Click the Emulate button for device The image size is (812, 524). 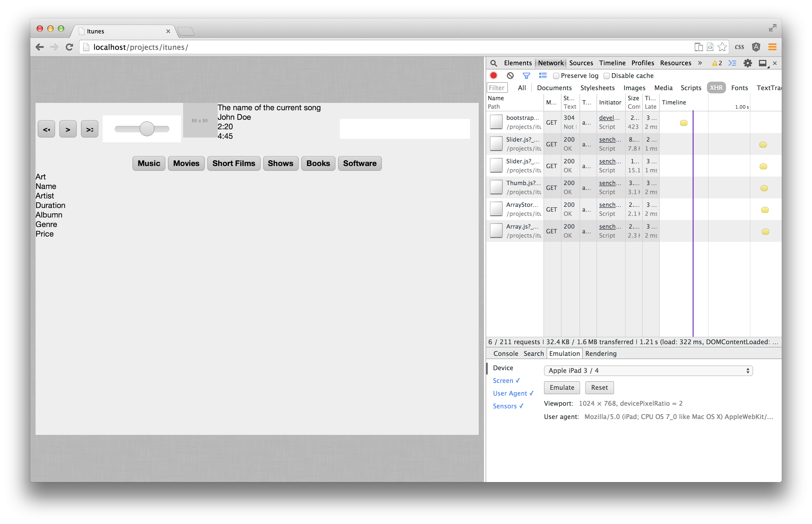(x=560, y=387)
